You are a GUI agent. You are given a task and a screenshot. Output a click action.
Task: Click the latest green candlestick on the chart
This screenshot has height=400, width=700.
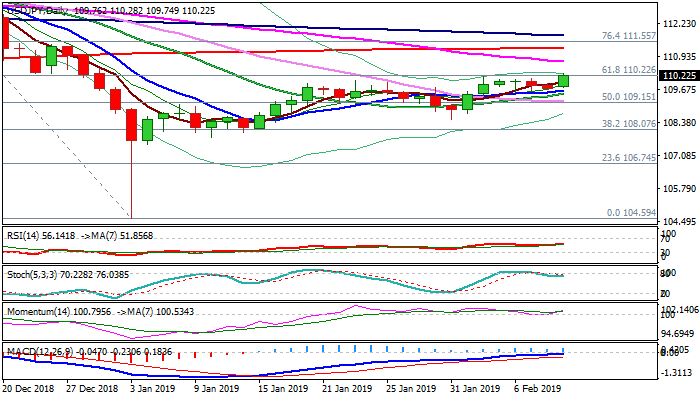564,80
